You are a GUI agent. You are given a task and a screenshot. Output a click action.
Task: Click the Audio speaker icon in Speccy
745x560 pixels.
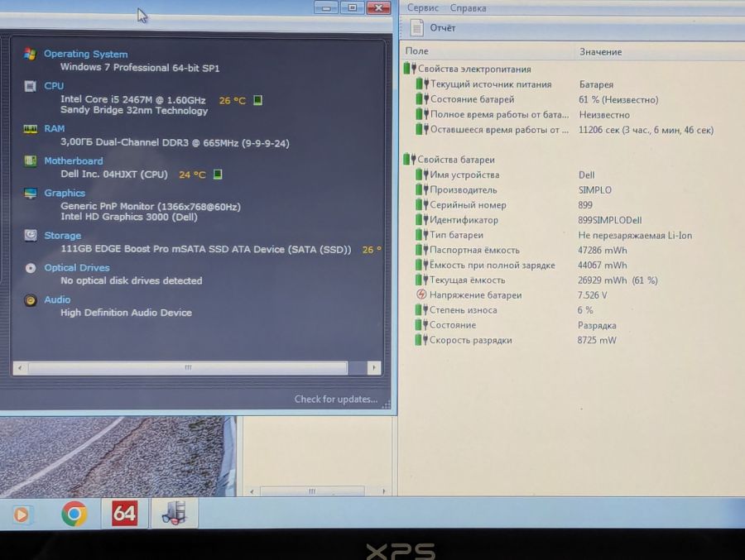31,300
